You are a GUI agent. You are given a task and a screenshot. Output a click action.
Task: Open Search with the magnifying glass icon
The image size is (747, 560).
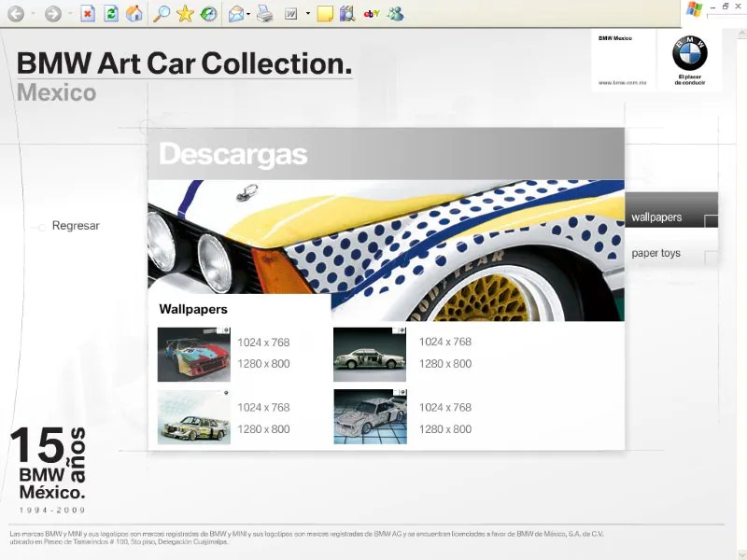pos(161,14)
